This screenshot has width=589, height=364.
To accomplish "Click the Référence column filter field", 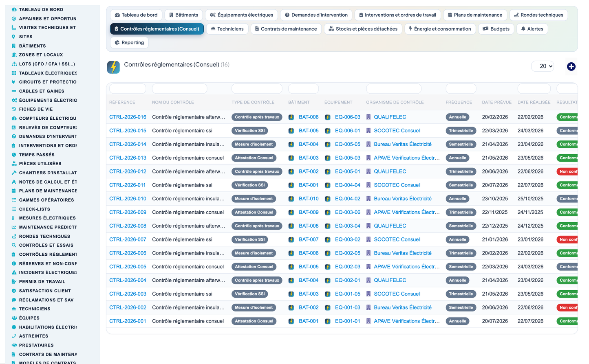I will [128, 88].
